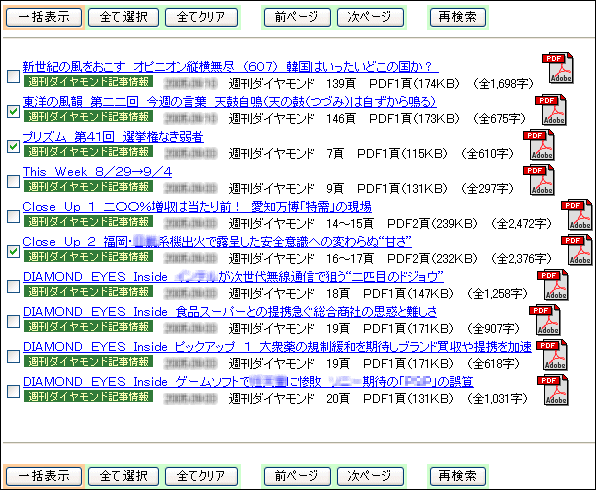This screenshot has height=490, width=596.
Task: Check the box for Close Up 1 article
Action: click(x=13, y=216)
